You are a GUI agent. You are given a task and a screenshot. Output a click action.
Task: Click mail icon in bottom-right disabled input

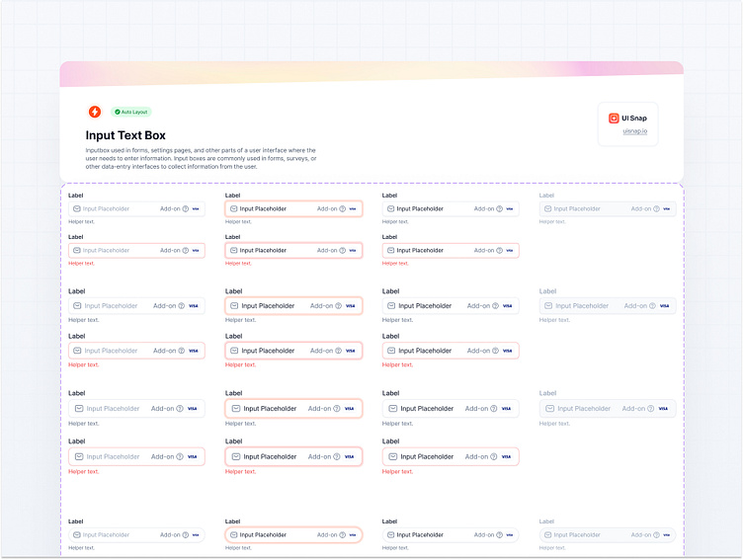point(547,534)
